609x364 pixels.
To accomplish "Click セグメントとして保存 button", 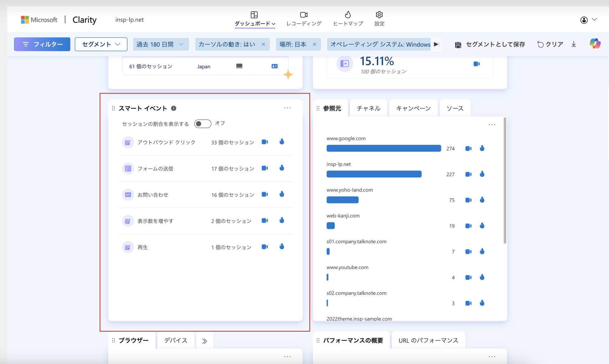I will tap(490, 44).
